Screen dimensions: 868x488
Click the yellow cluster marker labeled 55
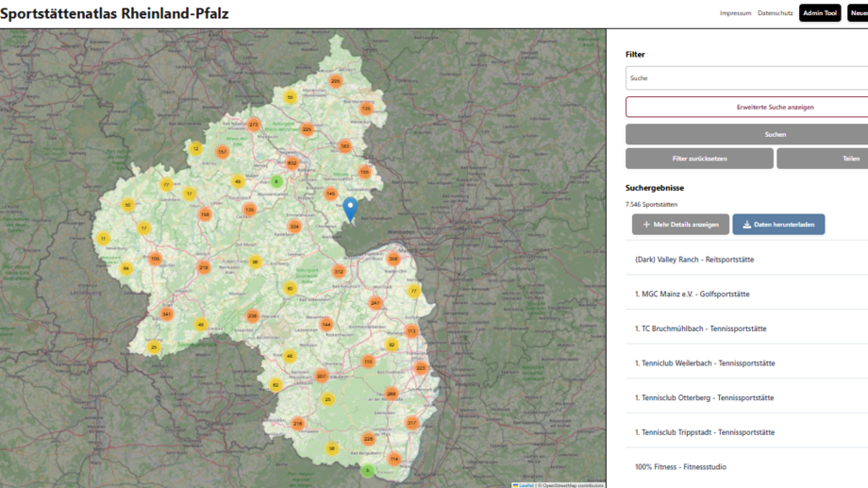[x=290, y=97]
